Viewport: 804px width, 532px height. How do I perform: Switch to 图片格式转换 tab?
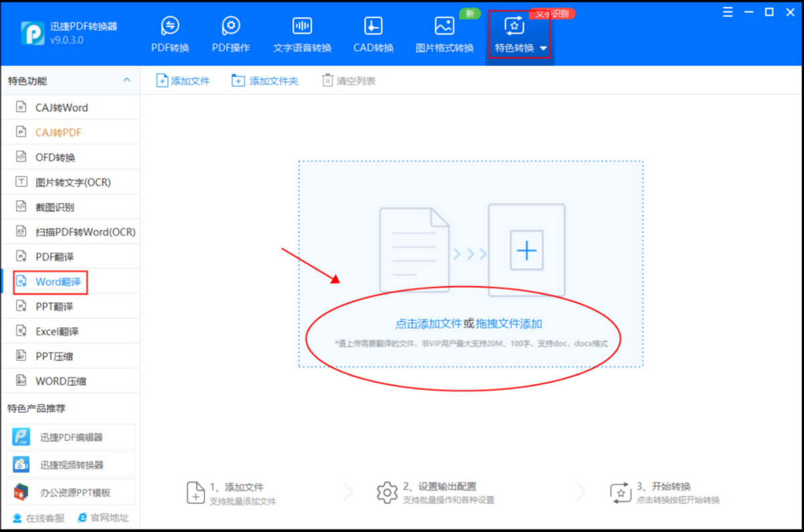coord(444,35)
